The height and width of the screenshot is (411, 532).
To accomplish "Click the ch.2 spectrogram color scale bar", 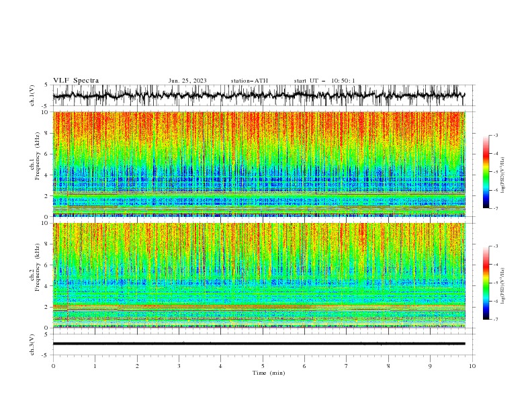I will pyautogui.click(x=486, y=283).
